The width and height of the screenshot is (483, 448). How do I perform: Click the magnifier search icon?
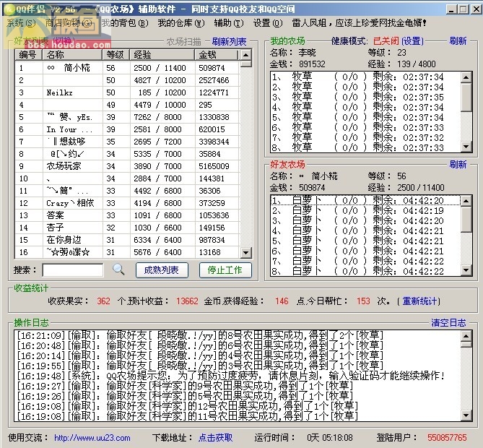(118, 270)
